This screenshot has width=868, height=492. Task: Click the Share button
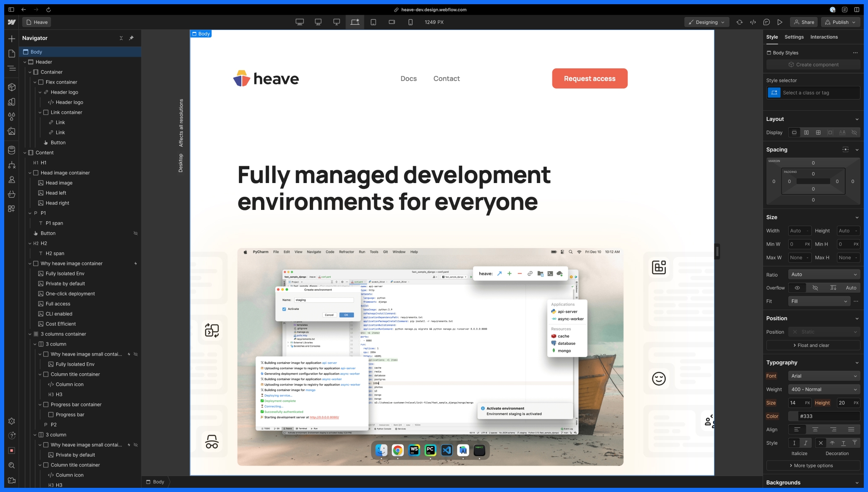804,22
